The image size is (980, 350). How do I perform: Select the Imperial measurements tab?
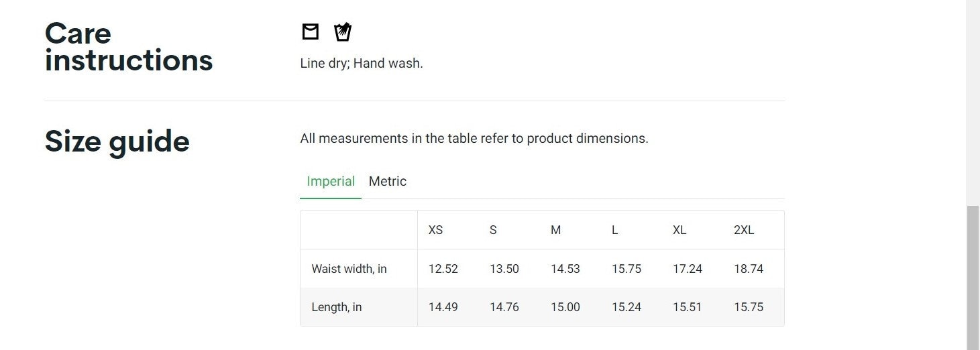pyautogui.click(x=331, y=181)
